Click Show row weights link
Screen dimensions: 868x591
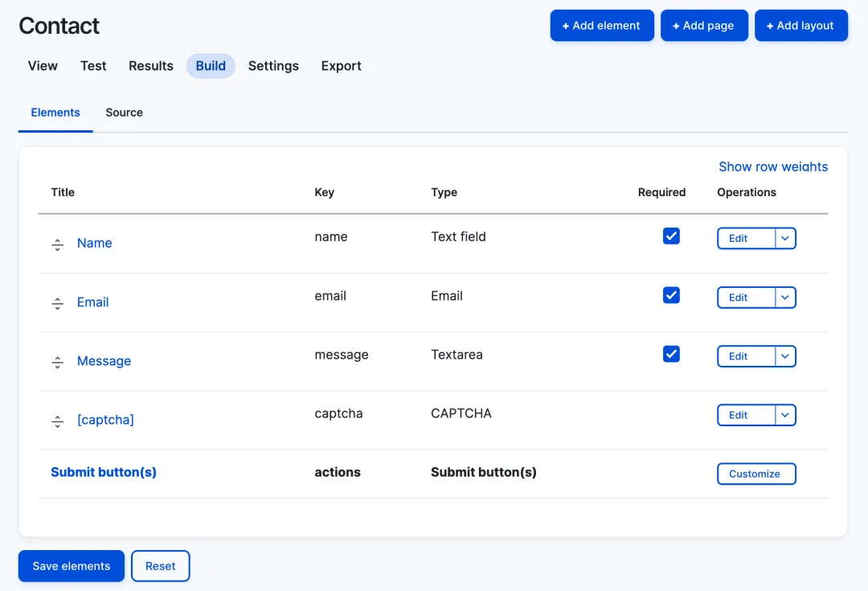pyautogui.click(x=773, y=166)
